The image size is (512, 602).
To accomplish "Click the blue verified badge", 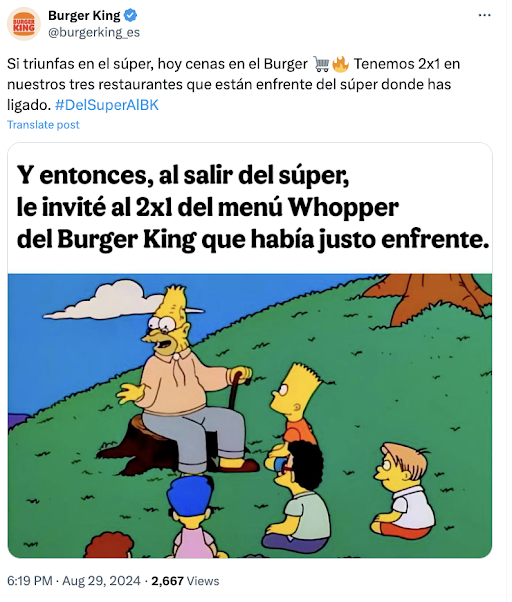I will click(x=131, y=15).
